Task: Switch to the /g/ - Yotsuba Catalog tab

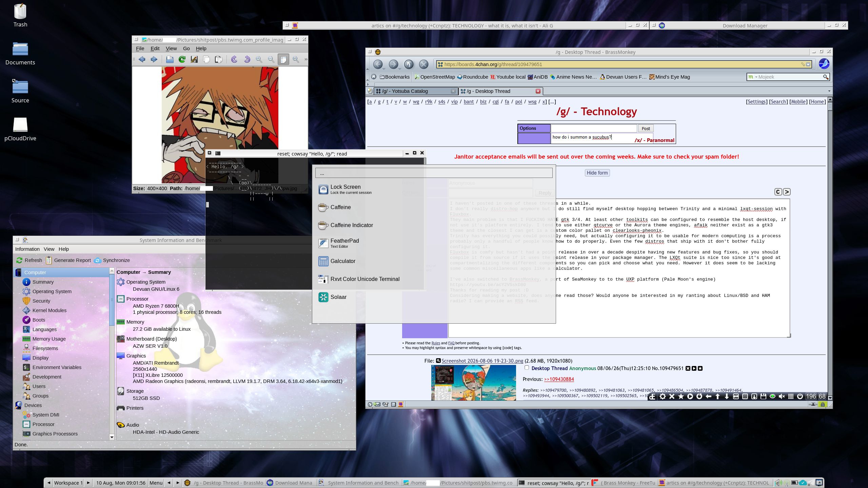Action: point(416,91)
